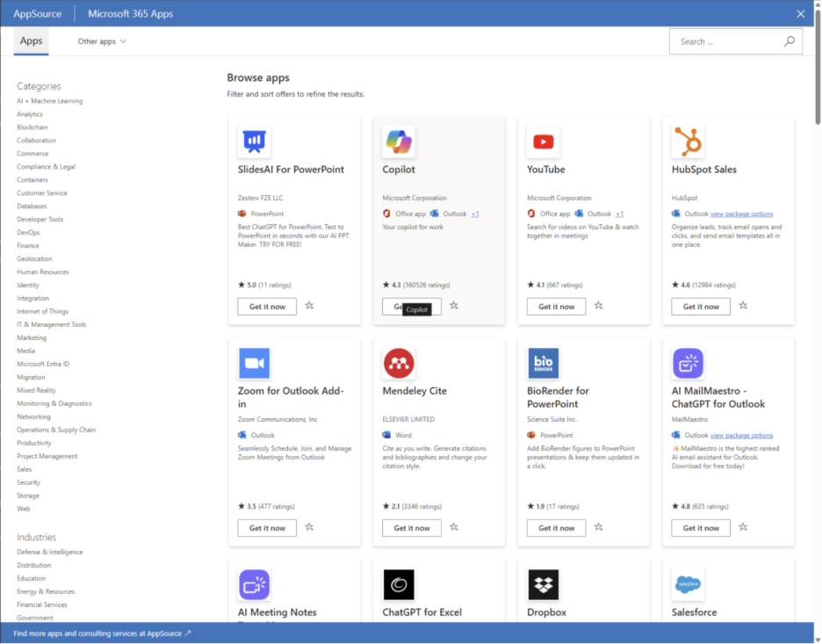Choose the Developer Tools category

(40, 220)
